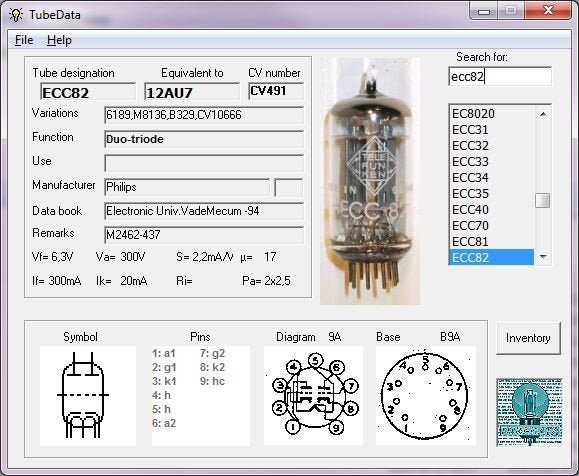
Task: Open the Help menu
Action: [x=59, y=40]
